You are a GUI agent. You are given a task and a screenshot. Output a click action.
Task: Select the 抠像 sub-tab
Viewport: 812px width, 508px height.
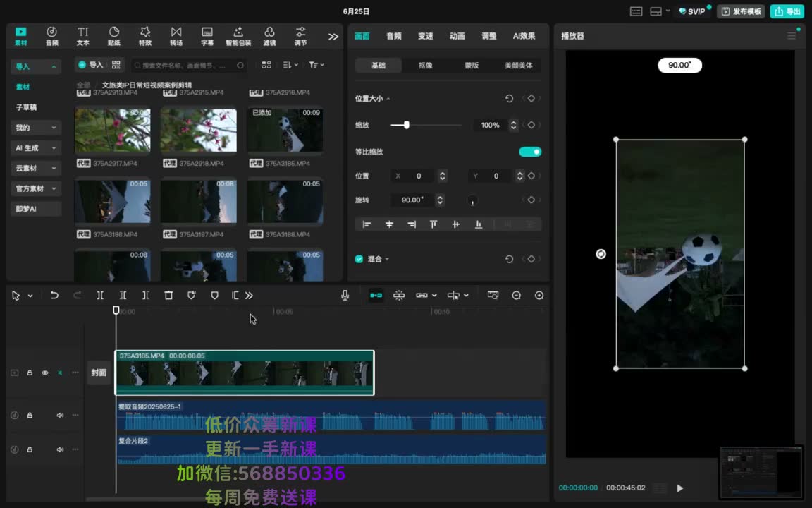(x=425, y=66)
